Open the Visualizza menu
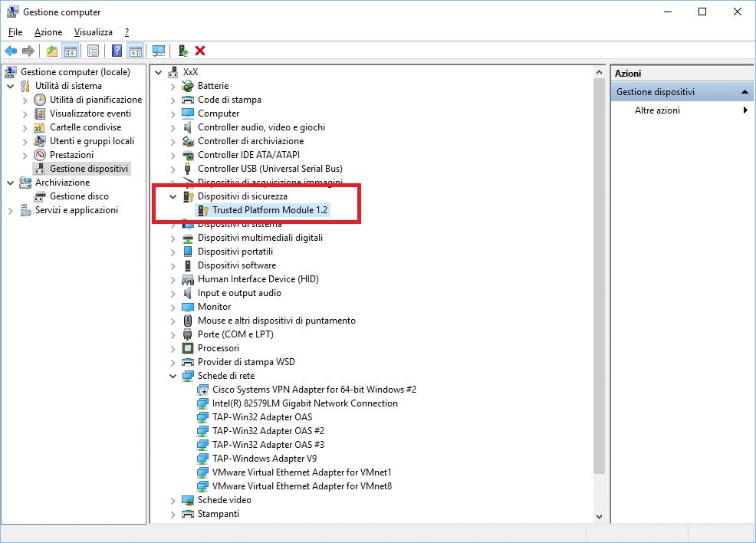 pos(94,31)
